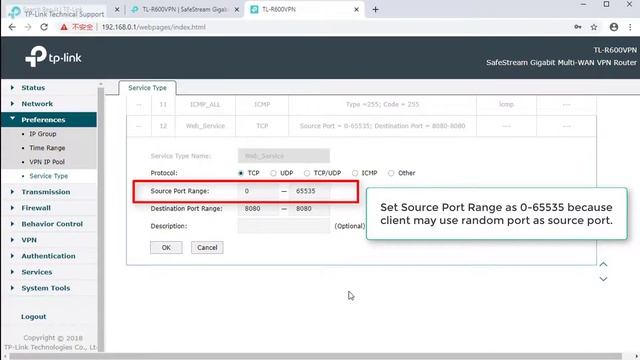Select the UDP protocol radio button
The image size is (640, 360).
point(273,173)
